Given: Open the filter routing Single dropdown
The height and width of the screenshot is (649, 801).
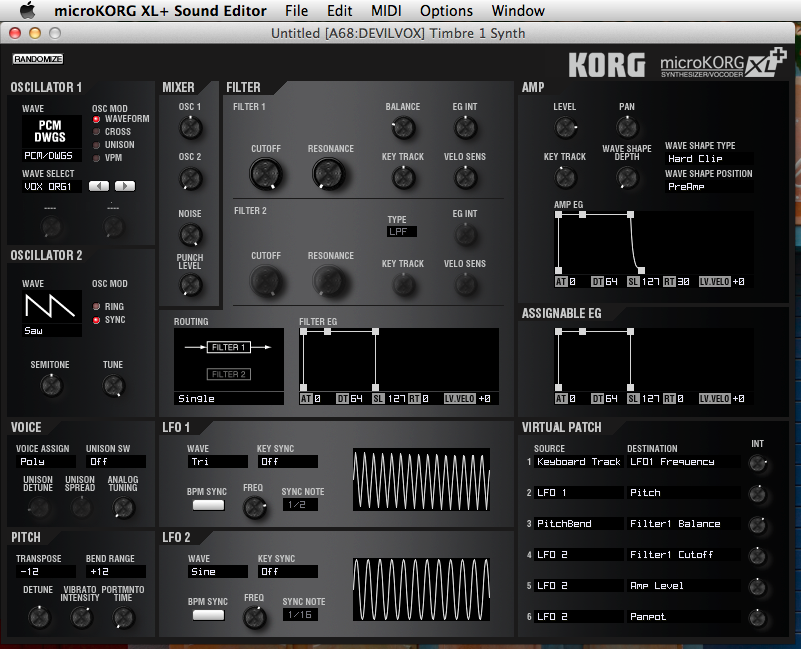Looking at the screenshot, I should click(x=229, y=399).
